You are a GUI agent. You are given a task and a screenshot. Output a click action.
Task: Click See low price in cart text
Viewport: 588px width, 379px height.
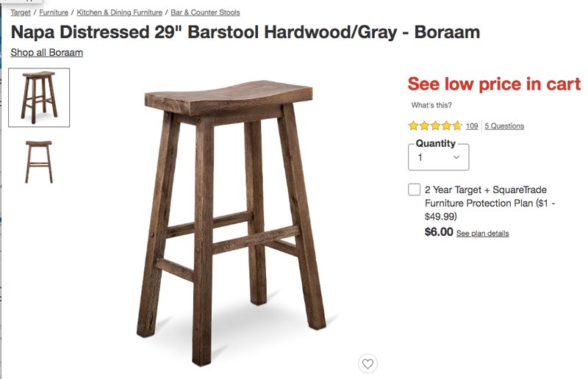click(494, 84)
